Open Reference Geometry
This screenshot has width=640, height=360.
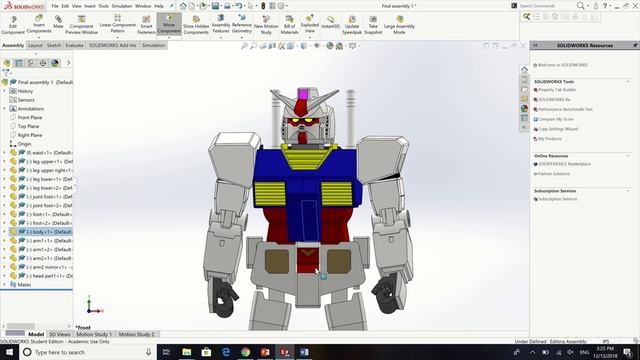point(242,24)
